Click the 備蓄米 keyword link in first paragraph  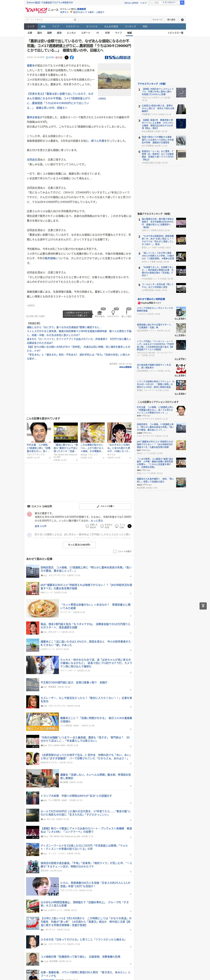click(x=31, y=65)
